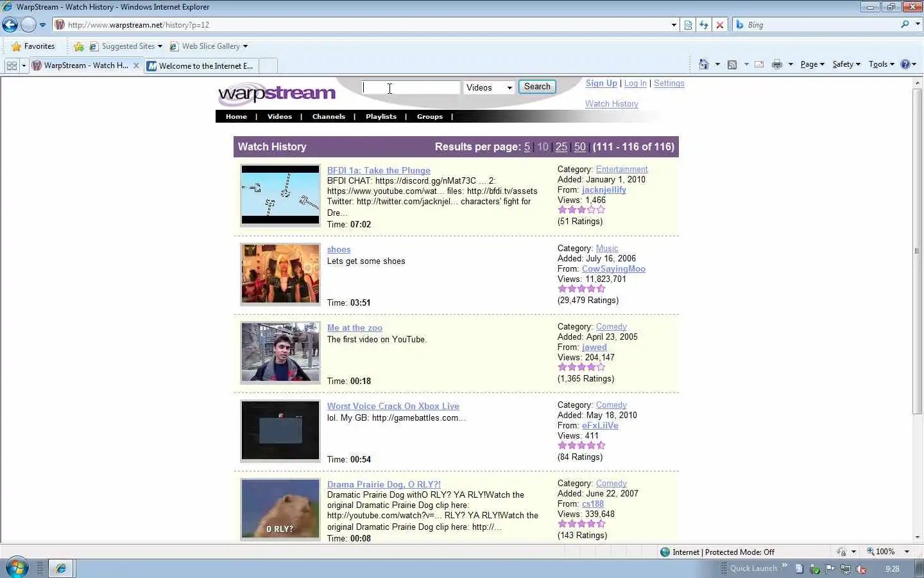Open the Quick Tabs grid icon
924x578 pixels.
[x=12, y=66]
